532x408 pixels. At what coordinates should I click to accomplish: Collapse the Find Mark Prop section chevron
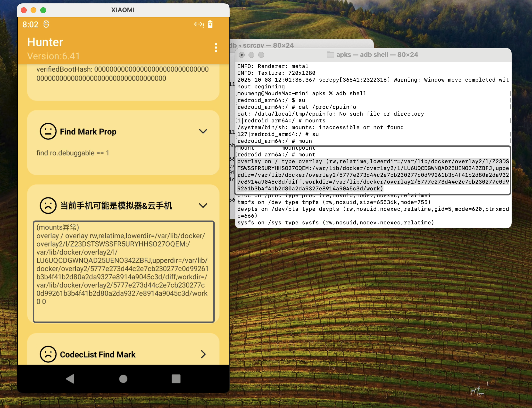click(203, 131)
